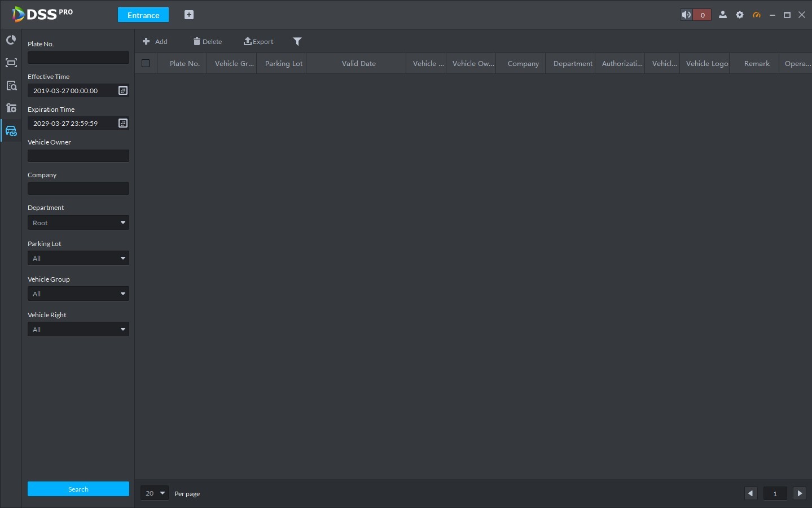Expand the Vehicle Group dropdown
812x508 pixels.
click(78, 294)
